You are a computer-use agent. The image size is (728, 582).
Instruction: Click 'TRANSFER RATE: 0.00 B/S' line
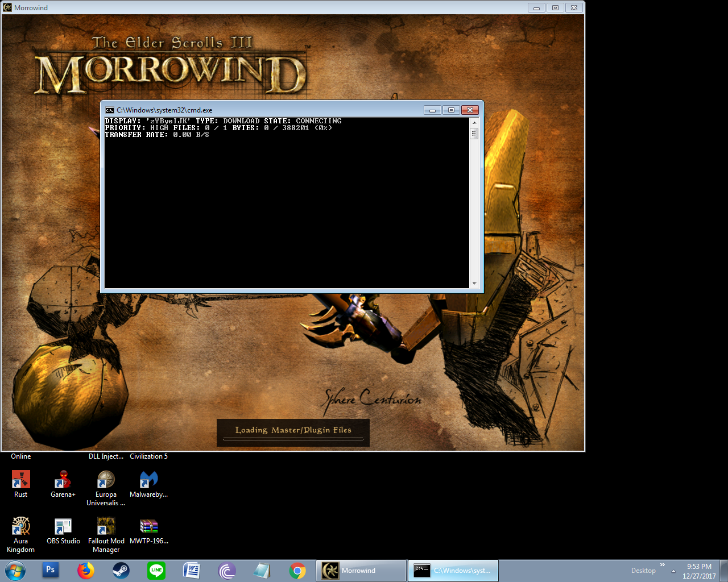pos(157,135)
